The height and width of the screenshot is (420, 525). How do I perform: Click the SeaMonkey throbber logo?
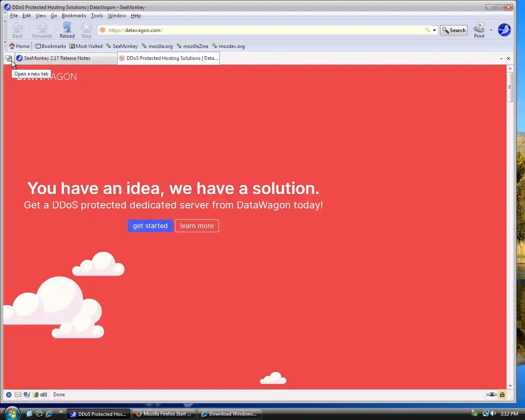pyautogui.click(x=504, y=30)
